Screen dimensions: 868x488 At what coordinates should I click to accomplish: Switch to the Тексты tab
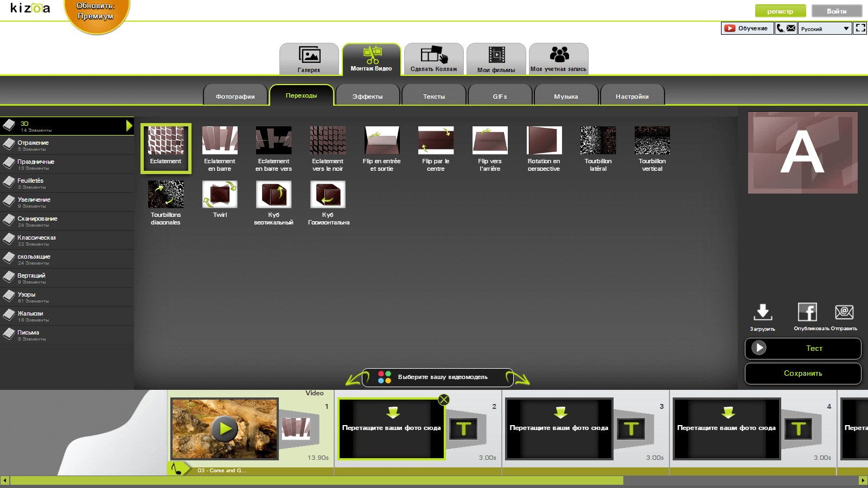(434, 95)
